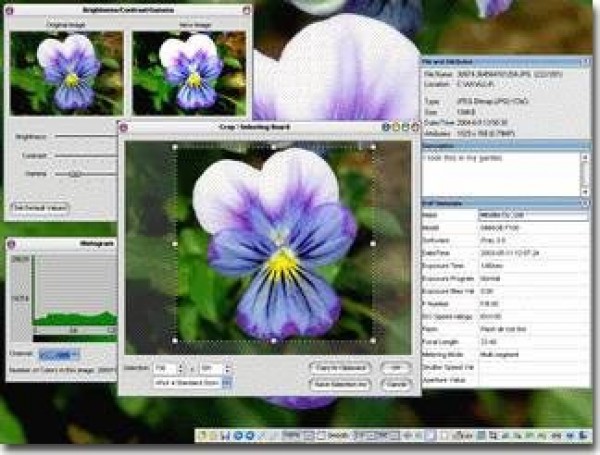Decrease the selection width stepper in Crop dialog

coord(180,371)
